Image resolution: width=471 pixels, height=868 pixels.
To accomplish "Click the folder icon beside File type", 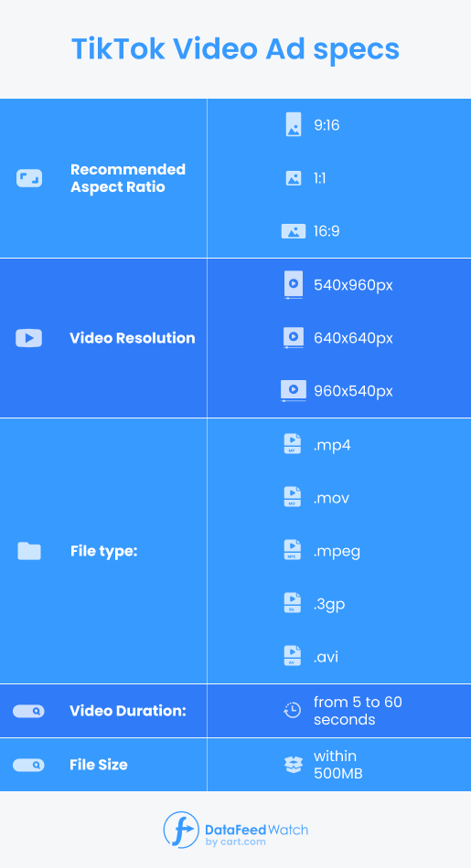I will (29, 551).
